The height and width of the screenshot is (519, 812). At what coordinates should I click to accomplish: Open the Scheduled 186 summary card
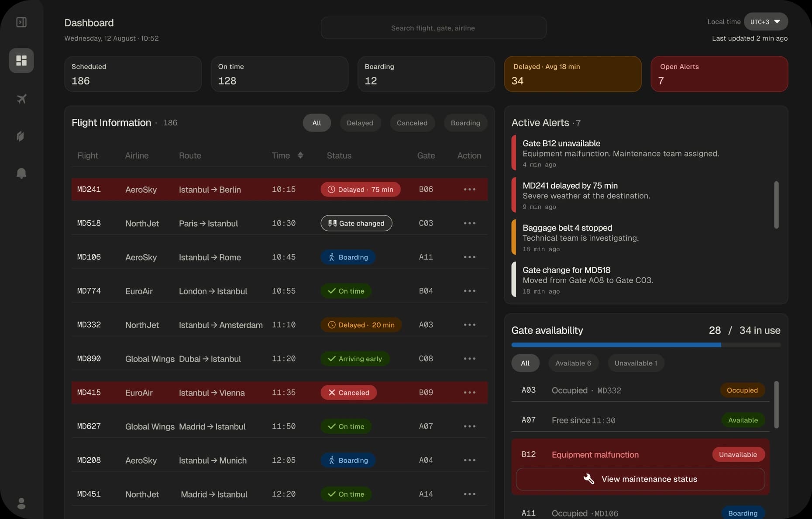(x=133, y=74)
